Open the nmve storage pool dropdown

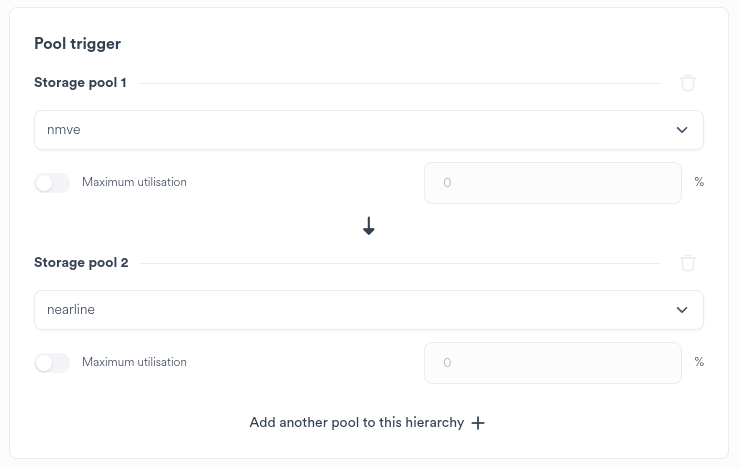tap(360, 130)
